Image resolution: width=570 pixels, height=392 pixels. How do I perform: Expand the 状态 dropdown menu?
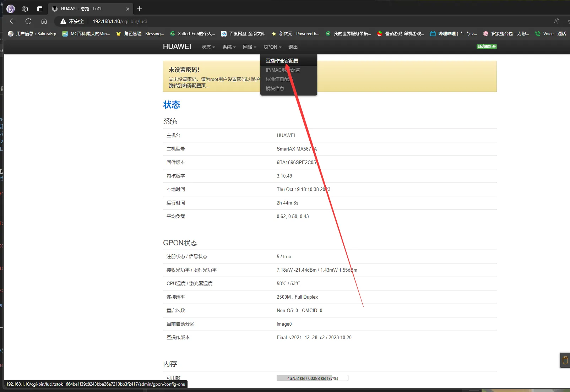point(208,47)
